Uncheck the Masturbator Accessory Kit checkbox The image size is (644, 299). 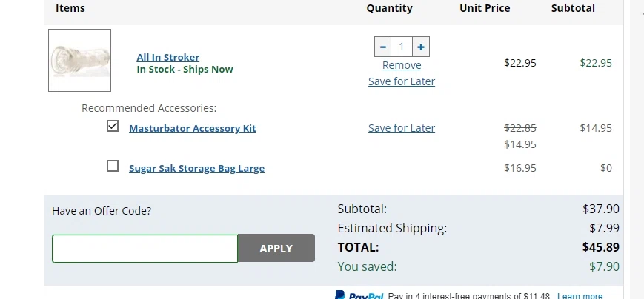[113, 126]
